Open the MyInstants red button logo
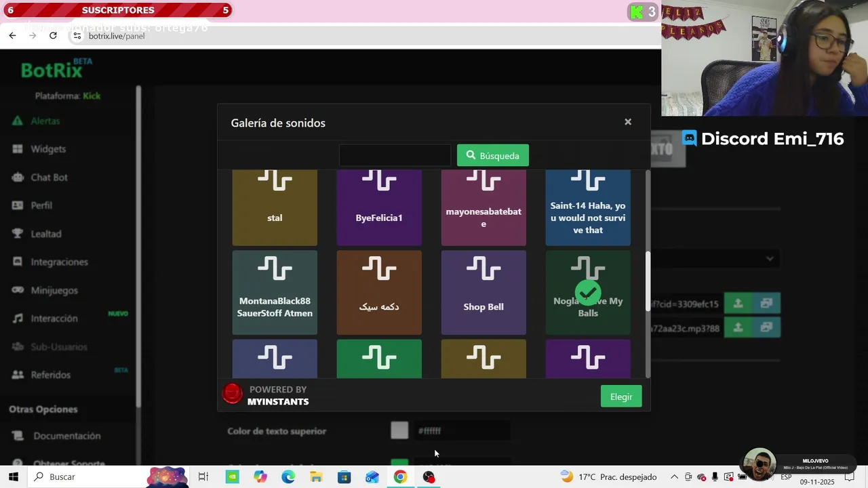This screenshot has width=868, height=488. coord(233,394)
